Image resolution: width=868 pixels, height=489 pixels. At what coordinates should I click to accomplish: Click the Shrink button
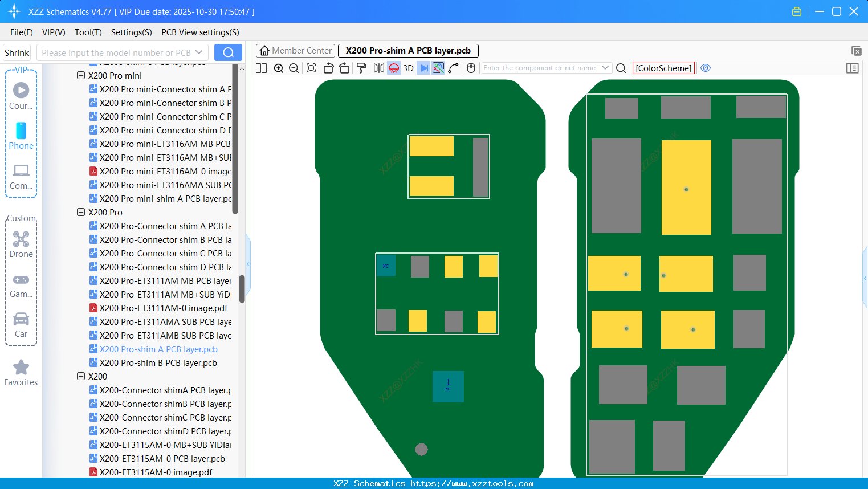(x=17, y=52)
